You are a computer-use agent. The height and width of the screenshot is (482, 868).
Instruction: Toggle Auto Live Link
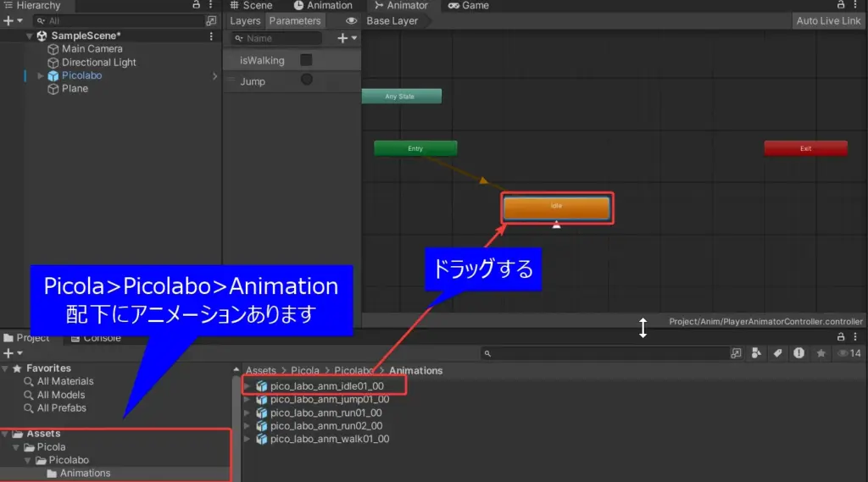point(828,21)
